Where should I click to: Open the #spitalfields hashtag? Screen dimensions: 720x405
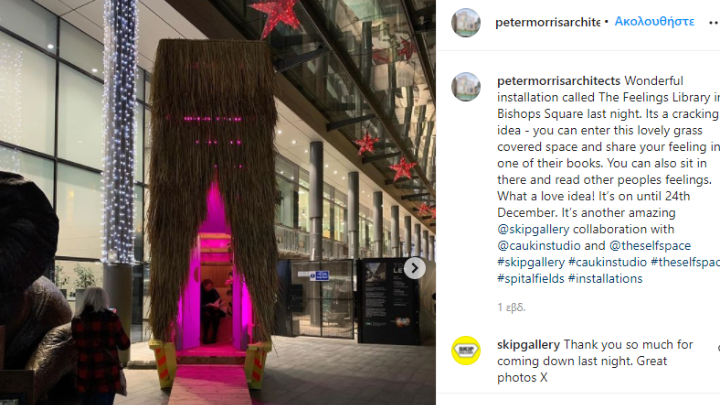[531, 279]
